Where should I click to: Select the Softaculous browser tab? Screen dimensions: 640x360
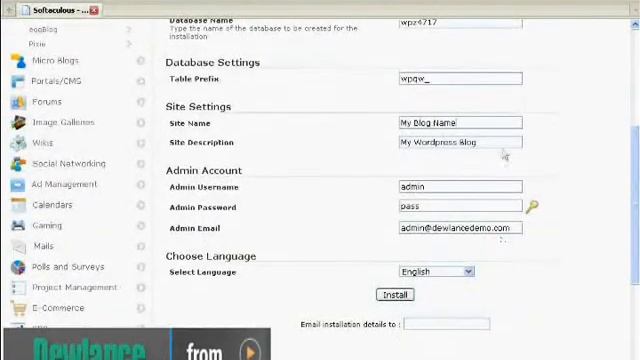tap(60, 10)
